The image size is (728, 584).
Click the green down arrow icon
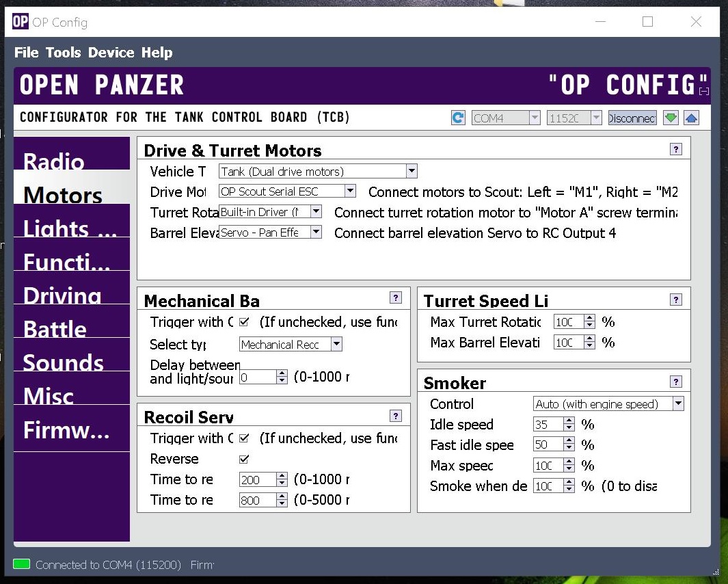(x=671, y=118)
